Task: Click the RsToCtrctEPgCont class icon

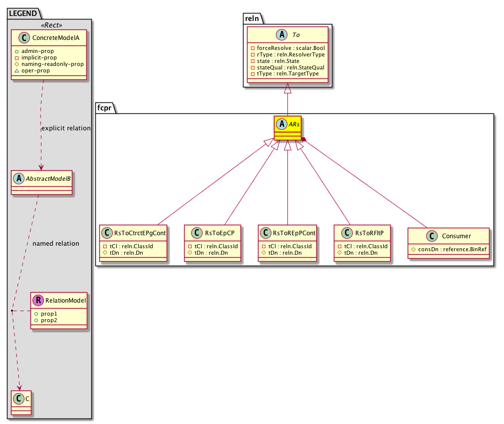Action: (107, 232)
